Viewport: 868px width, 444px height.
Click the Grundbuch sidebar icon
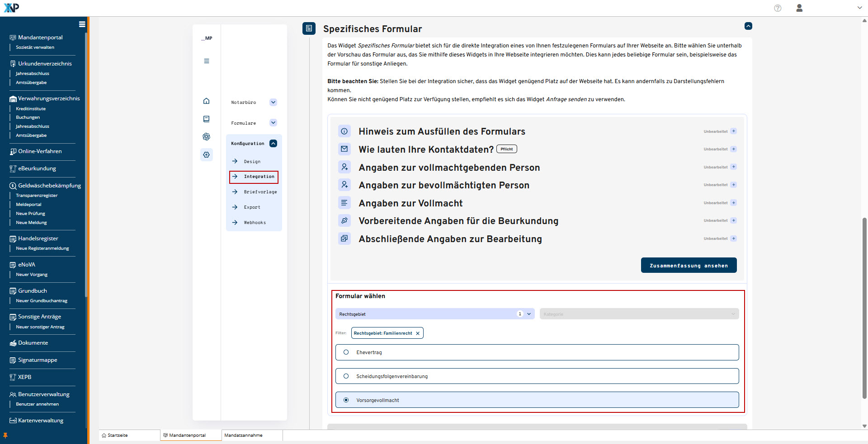coord(13,291)
